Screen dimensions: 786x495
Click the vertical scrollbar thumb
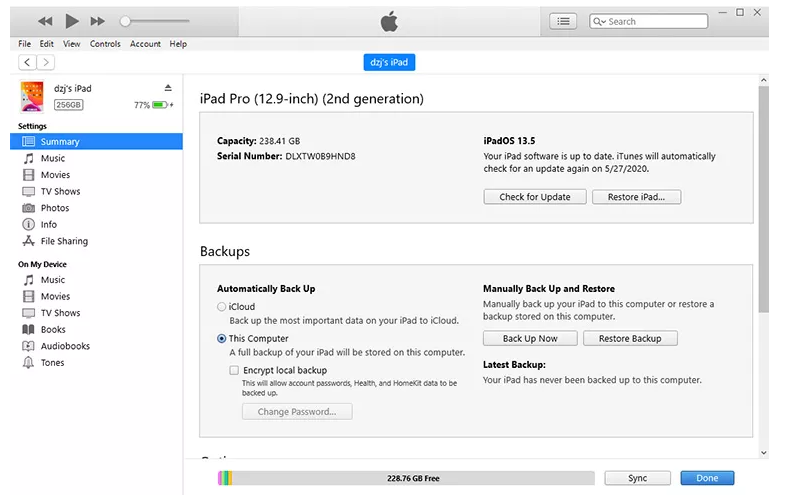[x=763, y=200]
